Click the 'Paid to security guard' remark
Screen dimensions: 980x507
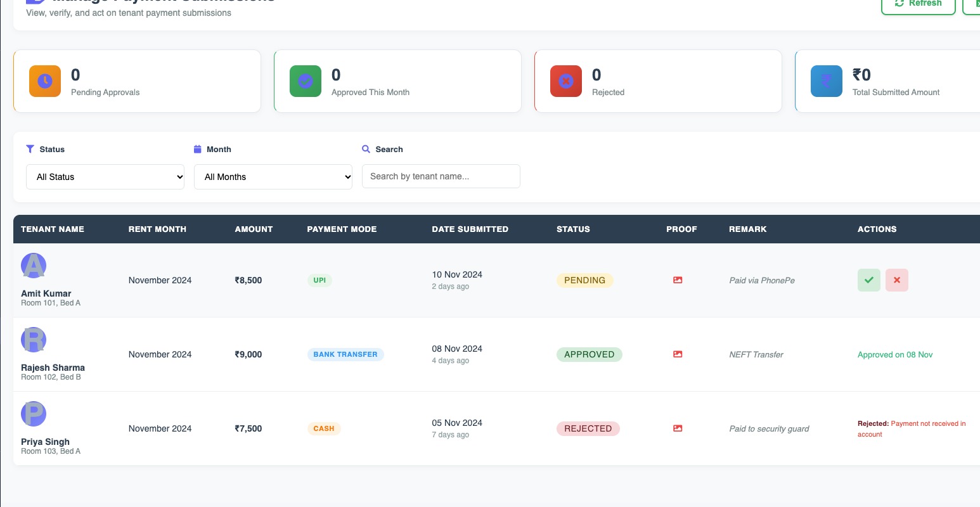point(769,428)
